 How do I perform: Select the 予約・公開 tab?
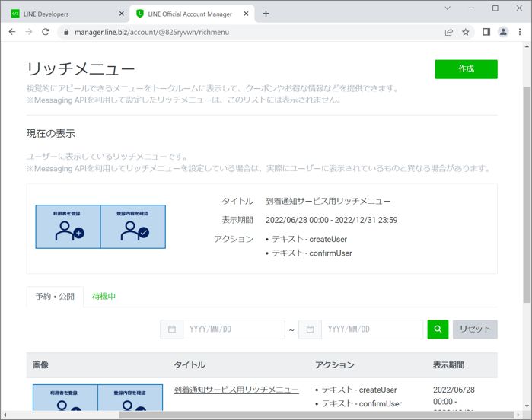pos(55,297)
